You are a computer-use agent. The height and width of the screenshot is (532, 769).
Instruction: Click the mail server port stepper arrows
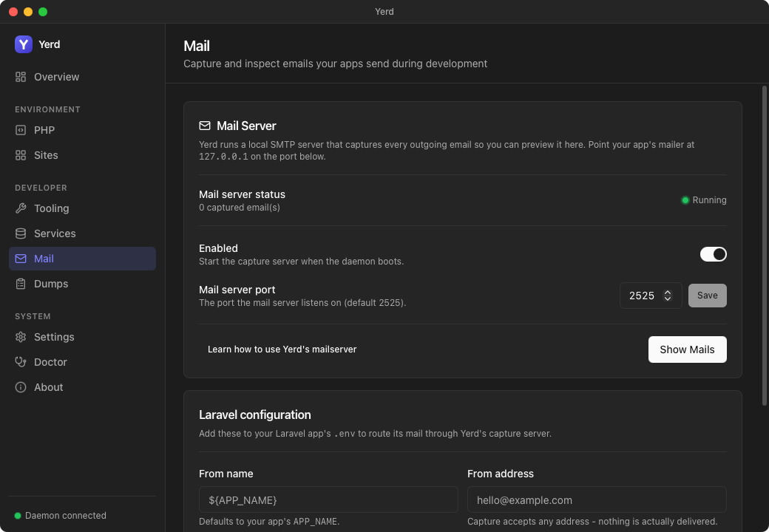668,296
